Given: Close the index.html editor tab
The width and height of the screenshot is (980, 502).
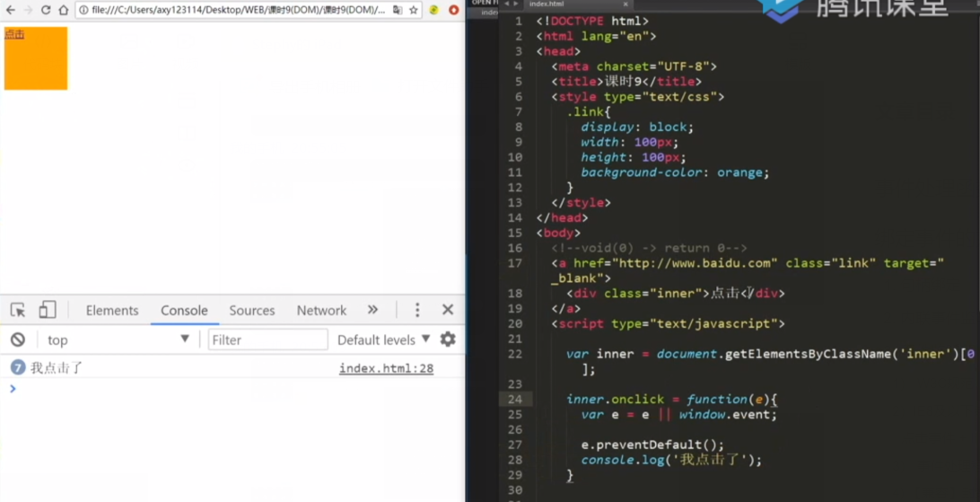Looking at the screenshot, I should 625,4.
